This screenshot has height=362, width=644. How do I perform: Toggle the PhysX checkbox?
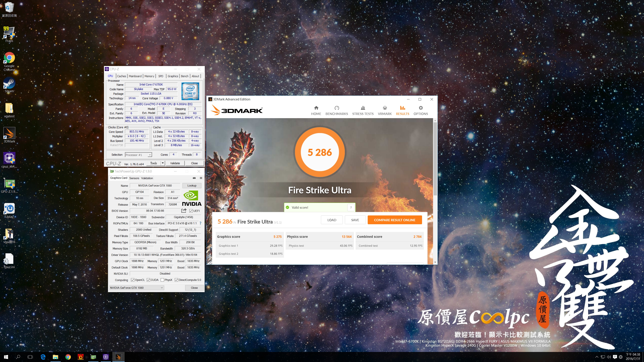click(162, 280)
